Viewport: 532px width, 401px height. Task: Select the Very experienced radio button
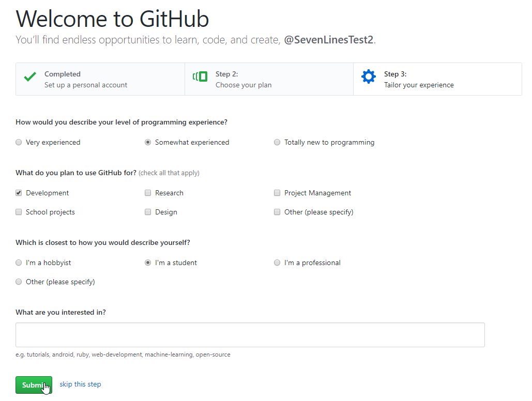pos(19,143)
